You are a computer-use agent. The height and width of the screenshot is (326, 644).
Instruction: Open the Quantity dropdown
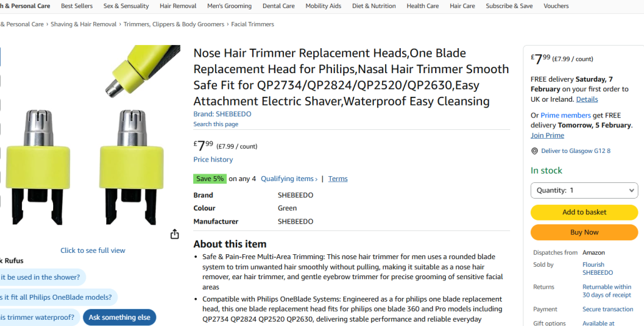pos(584,190)
